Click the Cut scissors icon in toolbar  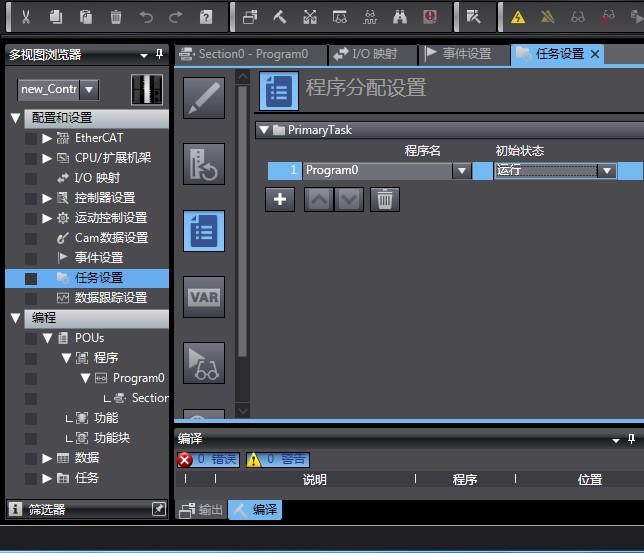pyautogui.click(x=26, y=17)
